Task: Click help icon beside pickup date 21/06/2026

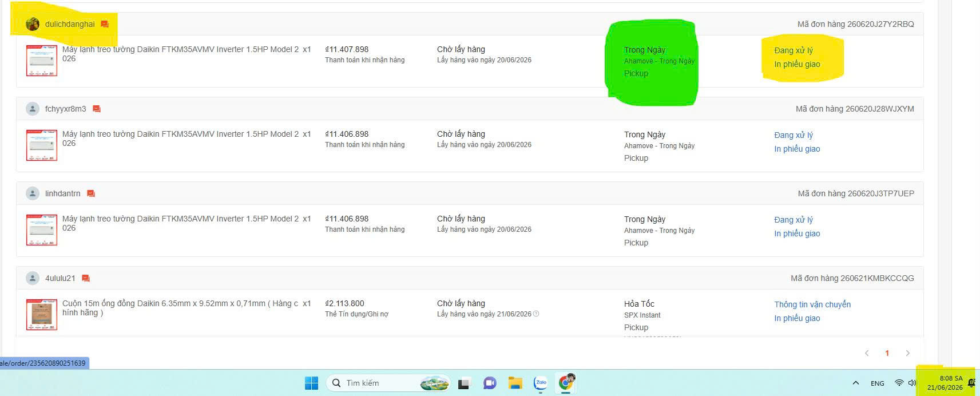Action: (536, 314)
